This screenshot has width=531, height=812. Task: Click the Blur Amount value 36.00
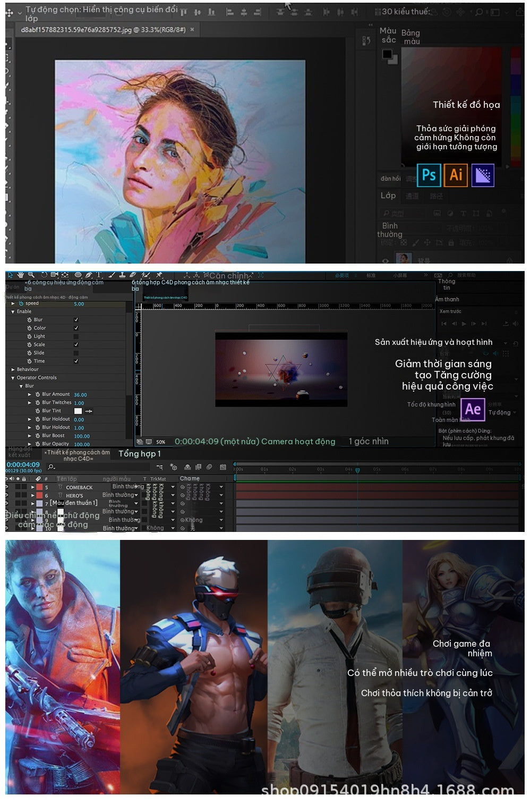(80, 395)
